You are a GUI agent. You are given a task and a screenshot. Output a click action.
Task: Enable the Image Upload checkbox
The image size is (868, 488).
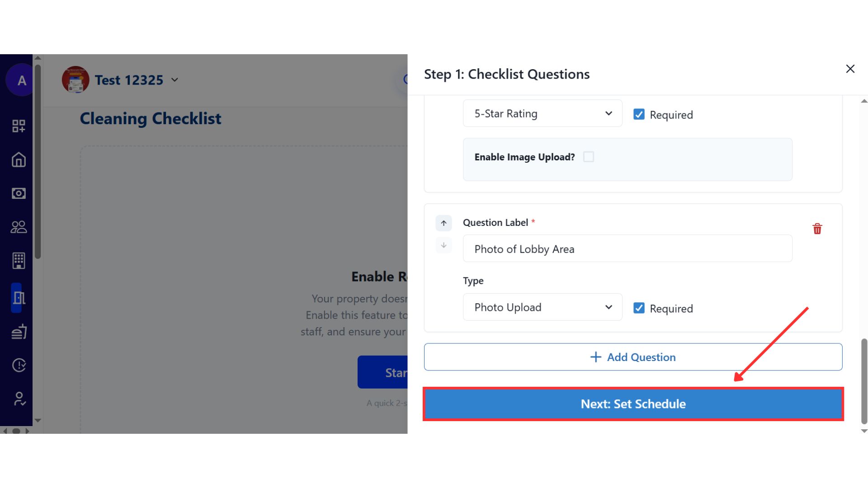pos(588,157)
